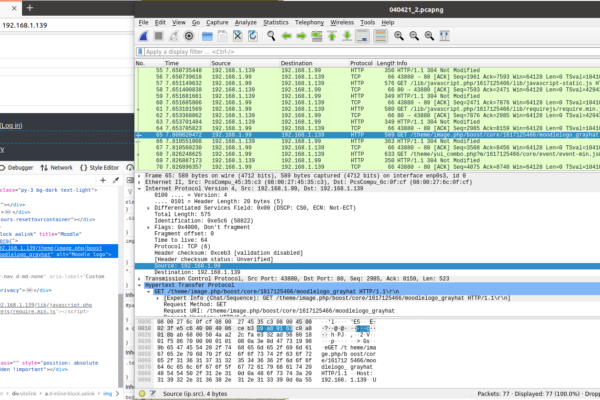Go to a specified packet
Image resolution: width=600 pixels, height=400 pixels.
(x=317, y=36)
